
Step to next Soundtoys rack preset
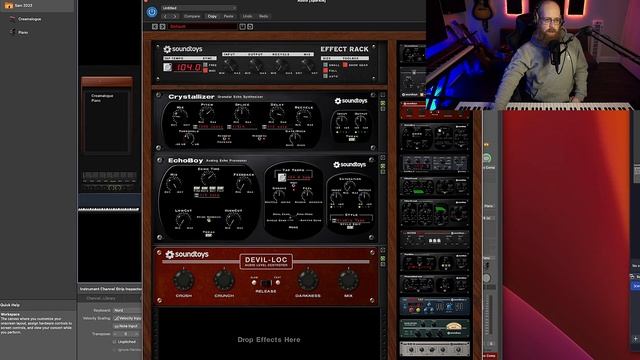(162, 27)
